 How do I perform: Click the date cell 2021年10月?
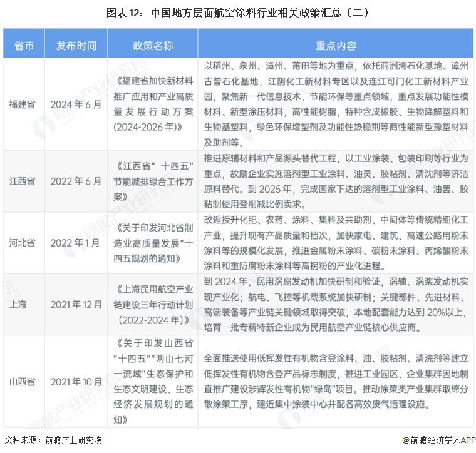click(76, 382)
